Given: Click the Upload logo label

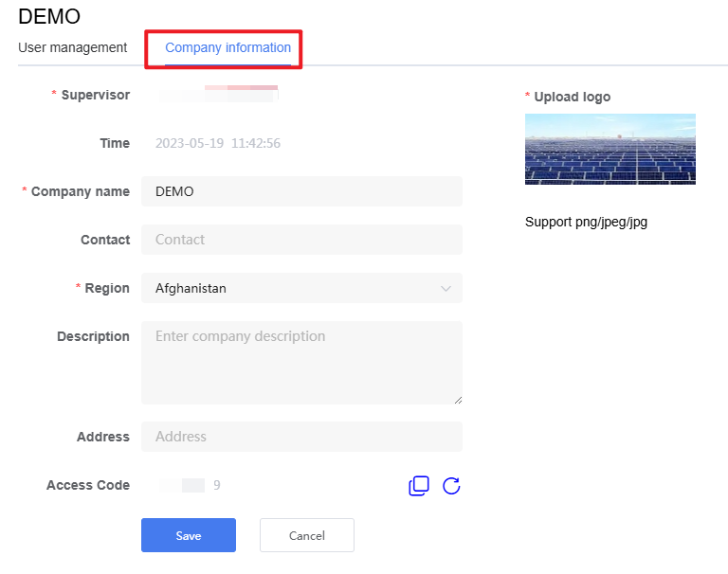Looking at the screenshot, I should coord(572,97).
